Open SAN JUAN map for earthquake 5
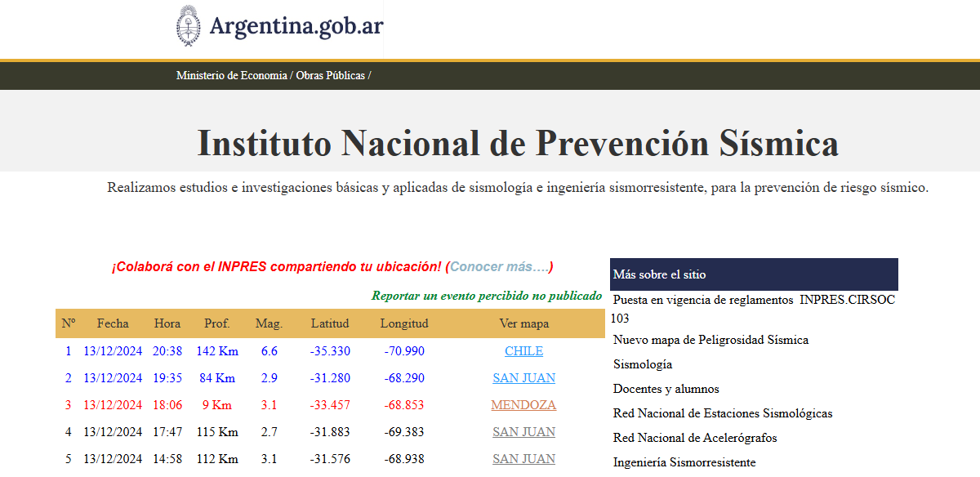The height and width of the screenshot is (477, 980). [523, 459]
